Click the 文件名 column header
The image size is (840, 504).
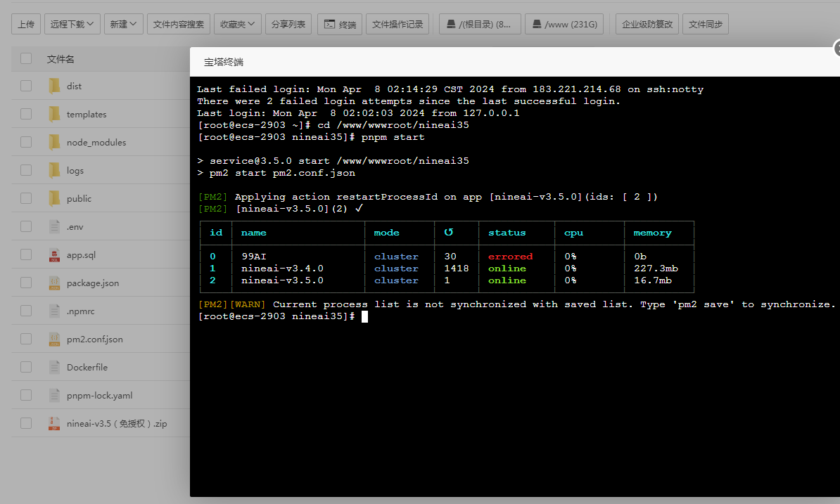[61, 59]
